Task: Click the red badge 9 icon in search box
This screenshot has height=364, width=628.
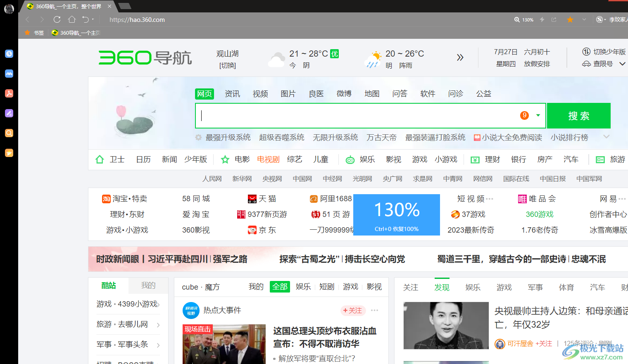Action: point(524,115)
